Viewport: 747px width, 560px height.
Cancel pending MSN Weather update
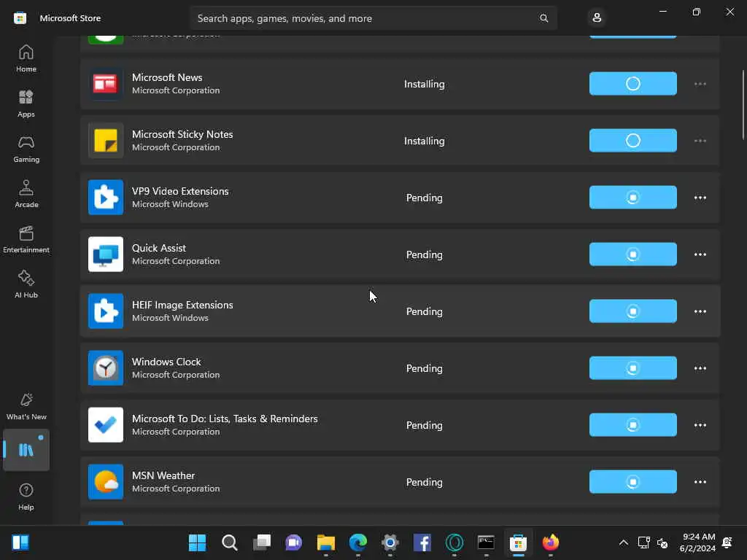point(632,482)
